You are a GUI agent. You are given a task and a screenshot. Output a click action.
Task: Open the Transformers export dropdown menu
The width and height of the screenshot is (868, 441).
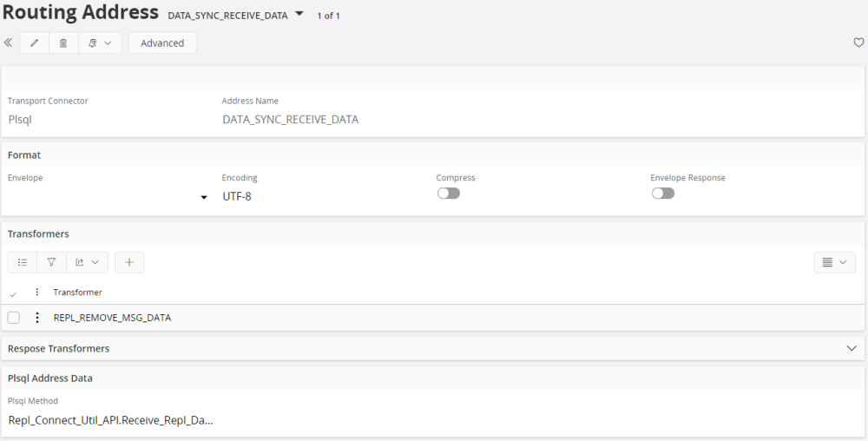pos(87,262)
